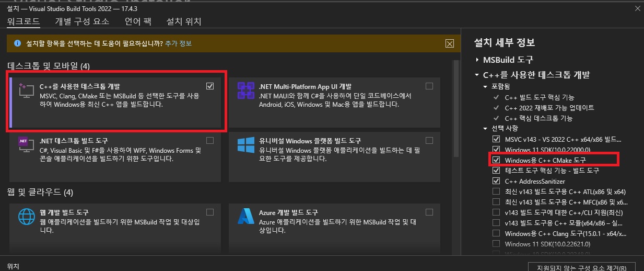Screen dimensions: 644x271
Task: Uncheck Windows 11 SDK(10.0.22000.0)
Action: 496,150
